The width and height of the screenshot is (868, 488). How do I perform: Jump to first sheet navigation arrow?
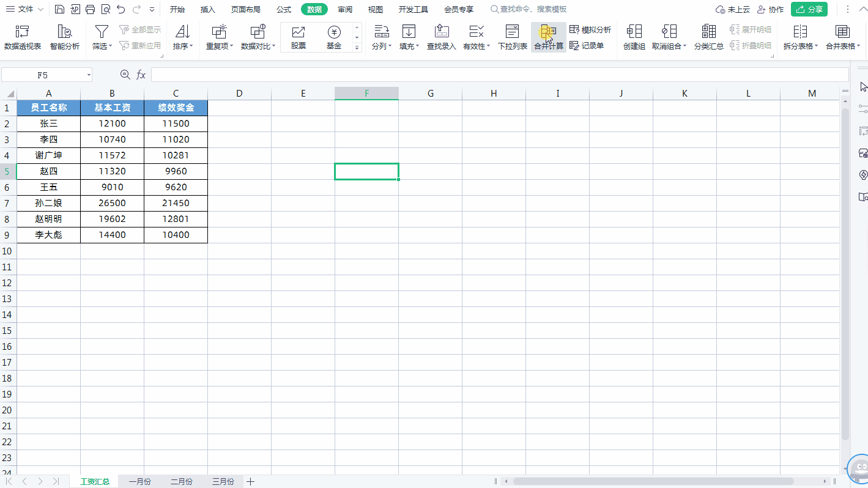tap(9, 481)
